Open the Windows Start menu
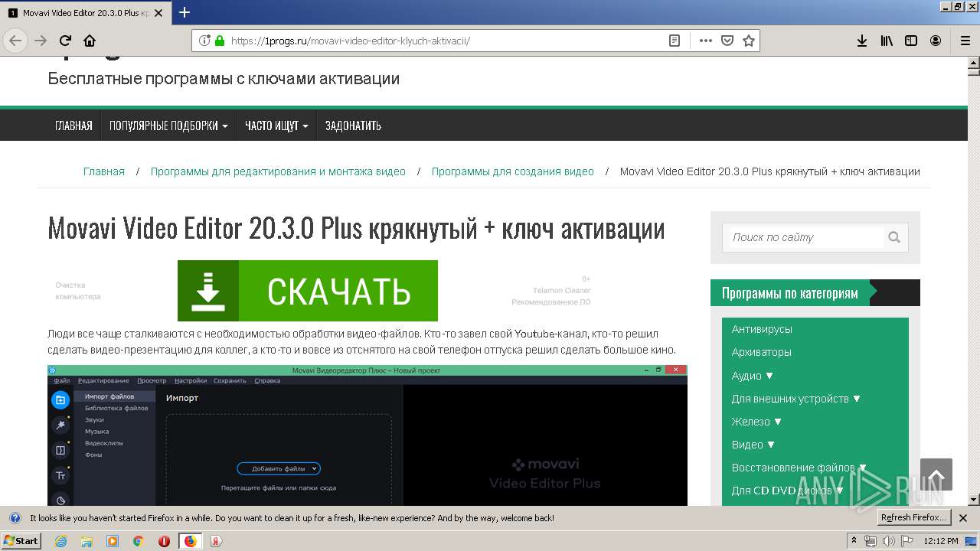Image resolution: width=980 pixels, height=551 pixels. [22, 541]
